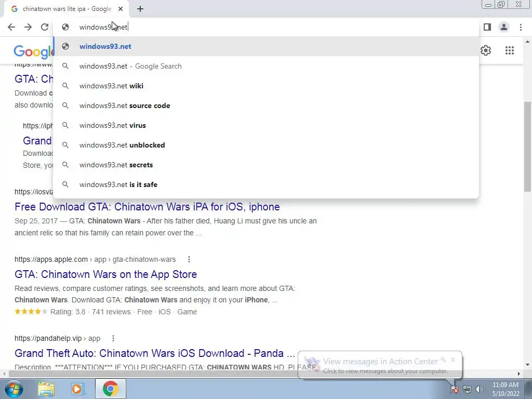Open more options for pandahelp.vip result
This screenshot has width=532, height=399.
click(x=113, y=338)
